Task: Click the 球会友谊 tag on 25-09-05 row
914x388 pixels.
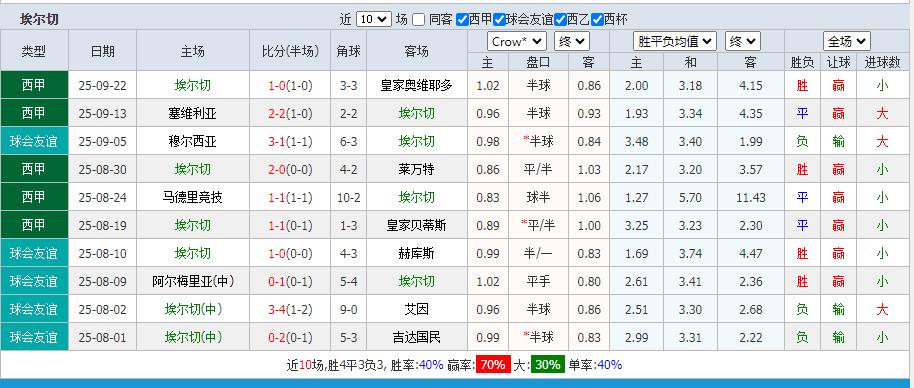Action: point(34,141)
